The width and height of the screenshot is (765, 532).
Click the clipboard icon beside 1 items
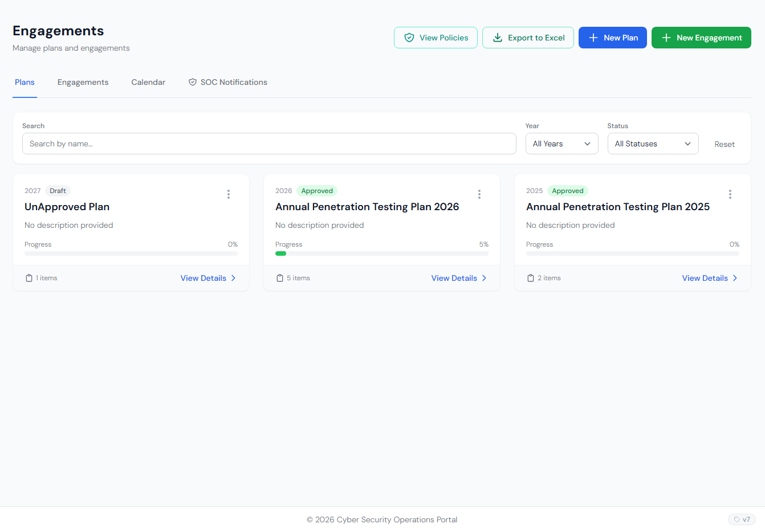point(29,278)
